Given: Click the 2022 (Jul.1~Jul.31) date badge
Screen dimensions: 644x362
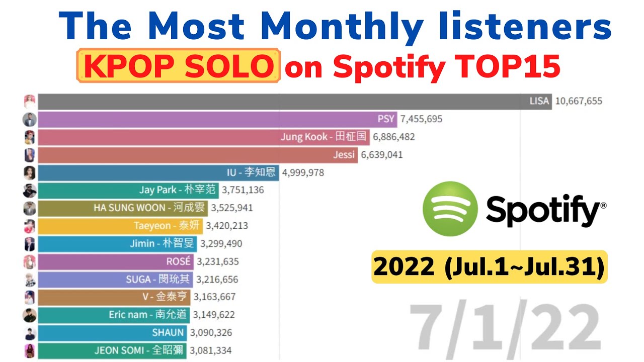Looking at the screenshot, I should point(489,267).
